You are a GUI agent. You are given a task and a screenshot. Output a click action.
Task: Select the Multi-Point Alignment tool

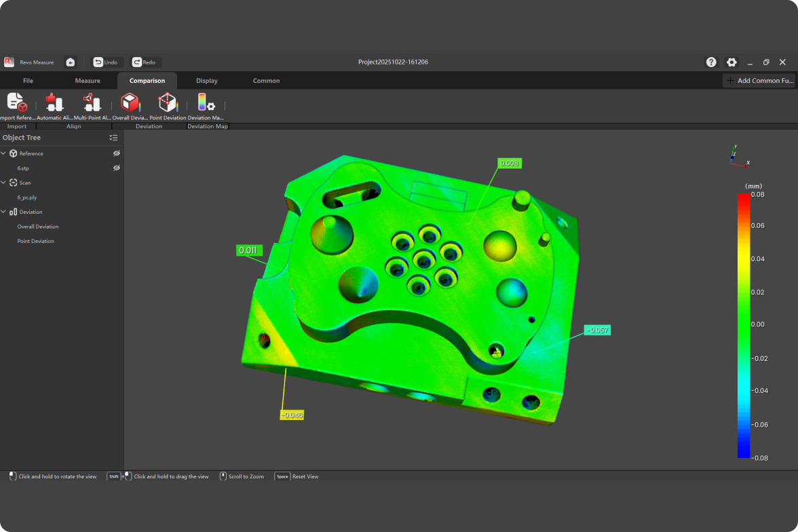click(x=92, y=102)
